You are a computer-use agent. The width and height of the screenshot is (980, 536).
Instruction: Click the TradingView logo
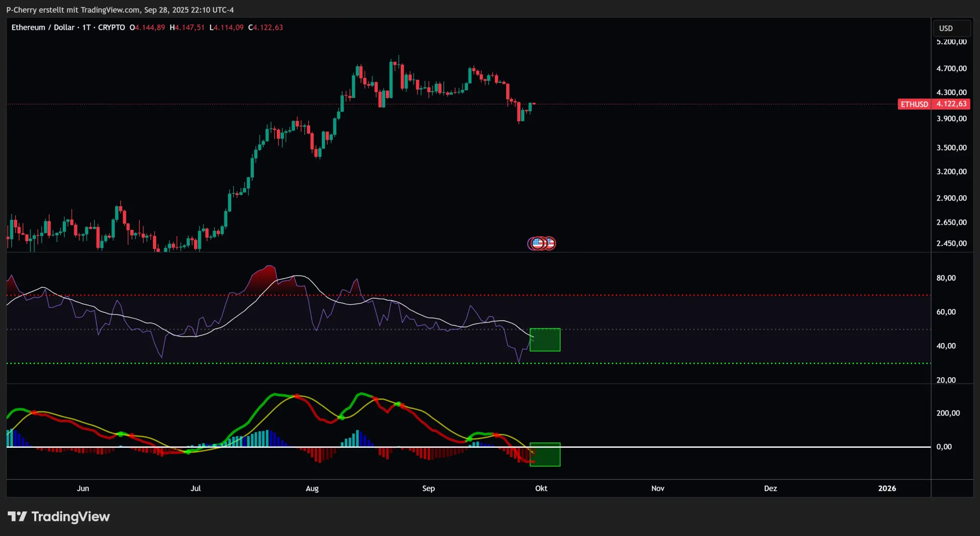(59, 516)
